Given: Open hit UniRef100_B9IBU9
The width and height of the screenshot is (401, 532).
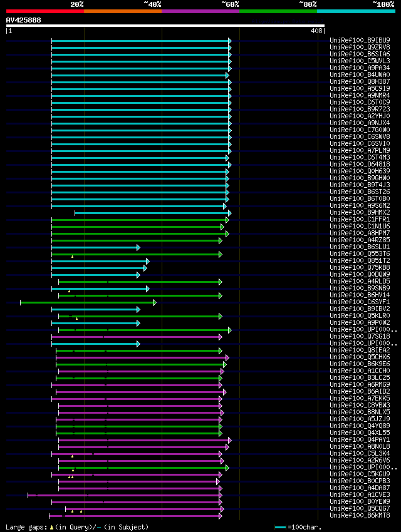Looking at the screenshot, I should pos(360,40).
